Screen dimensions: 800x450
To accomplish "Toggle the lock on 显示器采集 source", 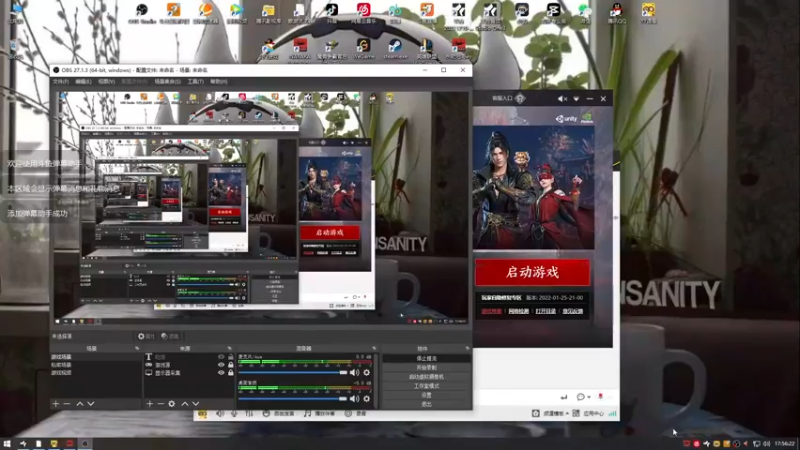I will click(x=231, y=372).
